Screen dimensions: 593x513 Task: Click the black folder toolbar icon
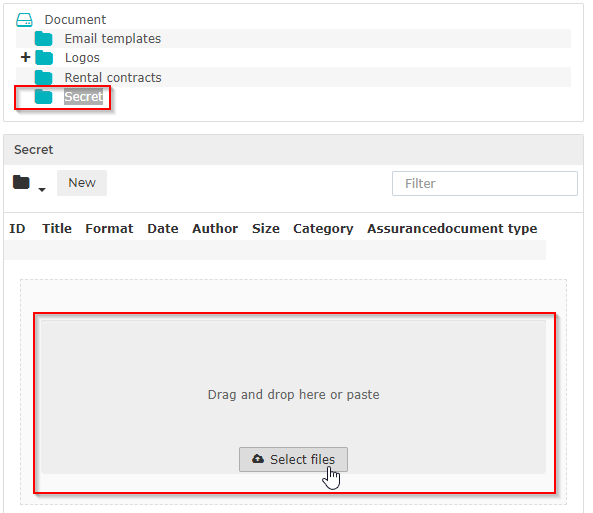pos(21,182)
